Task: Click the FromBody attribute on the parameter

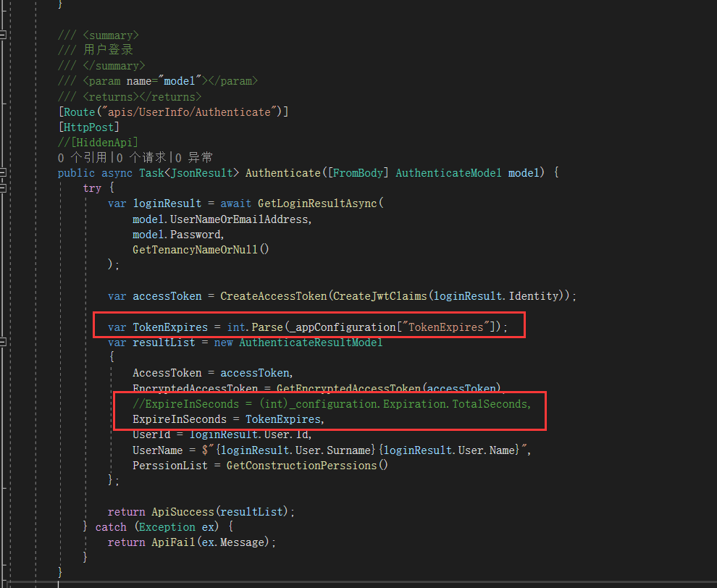Action: (358, 173)
